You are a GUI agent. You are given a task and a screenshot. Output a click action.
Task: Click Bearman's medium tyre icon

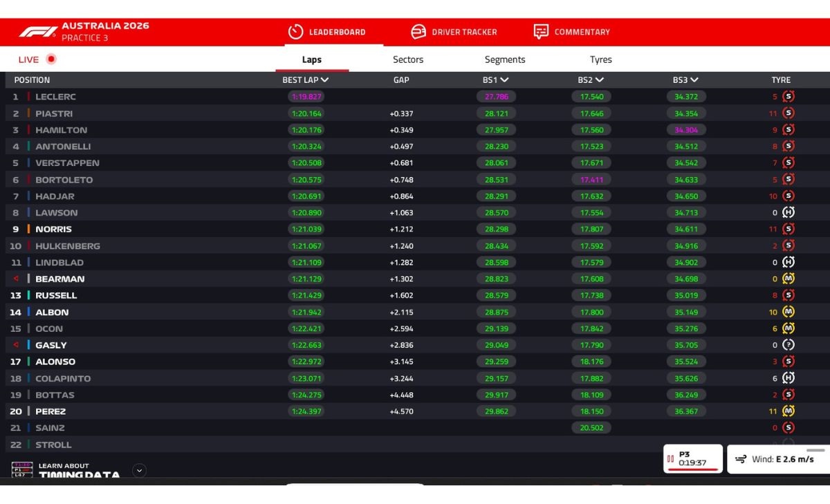787,279
